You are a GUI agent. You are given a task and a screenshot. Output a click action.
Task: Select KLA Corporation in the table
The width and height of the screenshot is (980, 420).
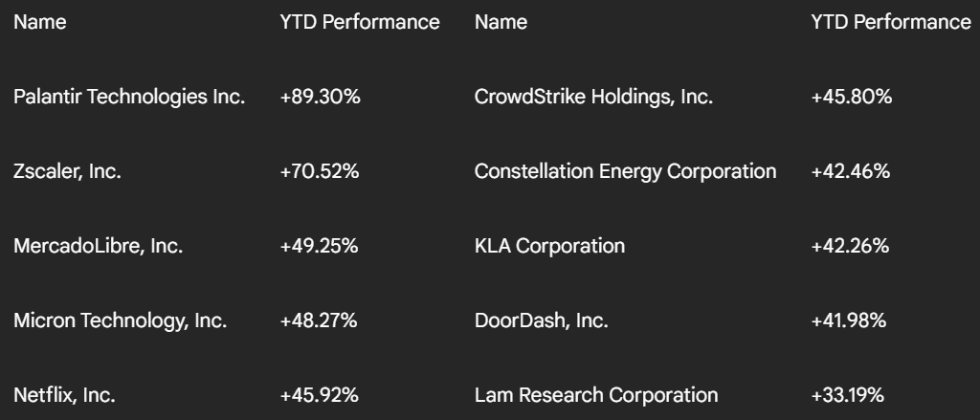(x=549, y=246)
